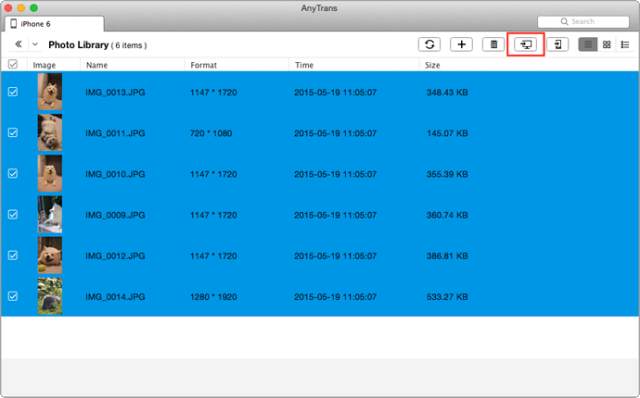Screen dimensions: 640x398
Task: Uncheck the IMG_0009.JPG checkbox
Action: click(x=13, y=214)
